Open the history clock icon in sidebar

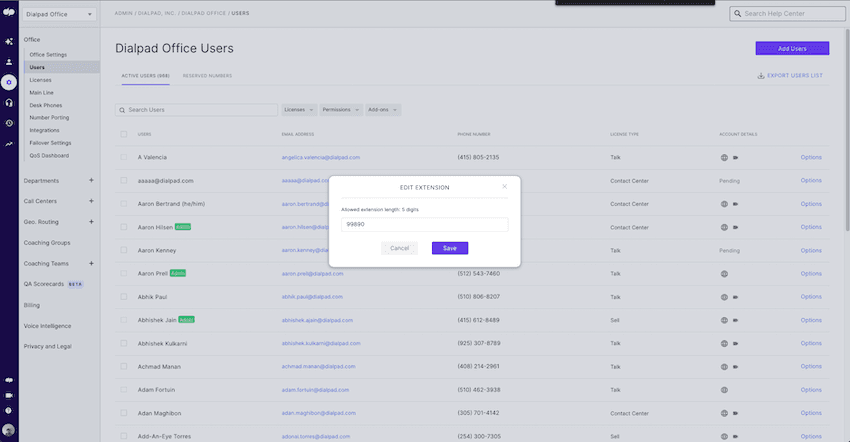(8, 123)
